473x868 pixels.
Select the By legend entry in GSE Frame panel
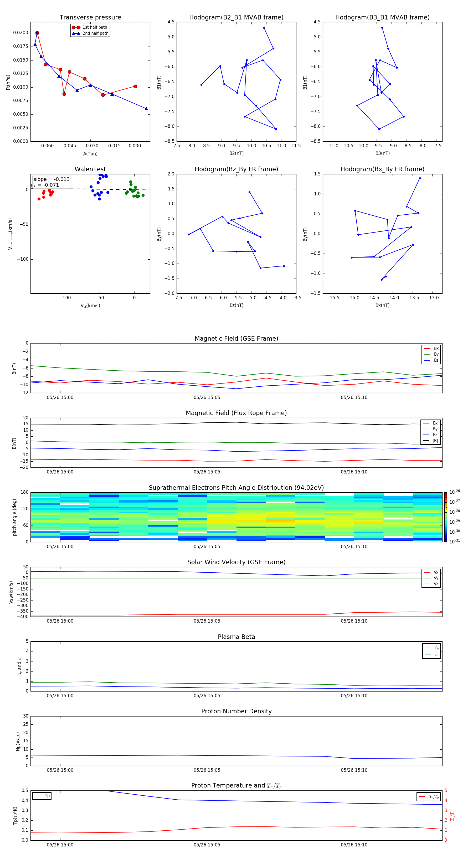431,354
